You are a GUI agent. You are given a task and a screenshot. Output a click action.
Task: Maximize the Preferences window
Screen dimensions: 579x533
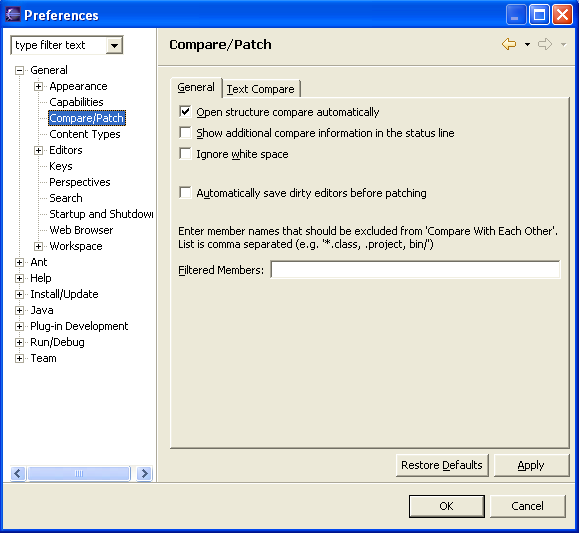pyautogui.click(x=539, y=15)
